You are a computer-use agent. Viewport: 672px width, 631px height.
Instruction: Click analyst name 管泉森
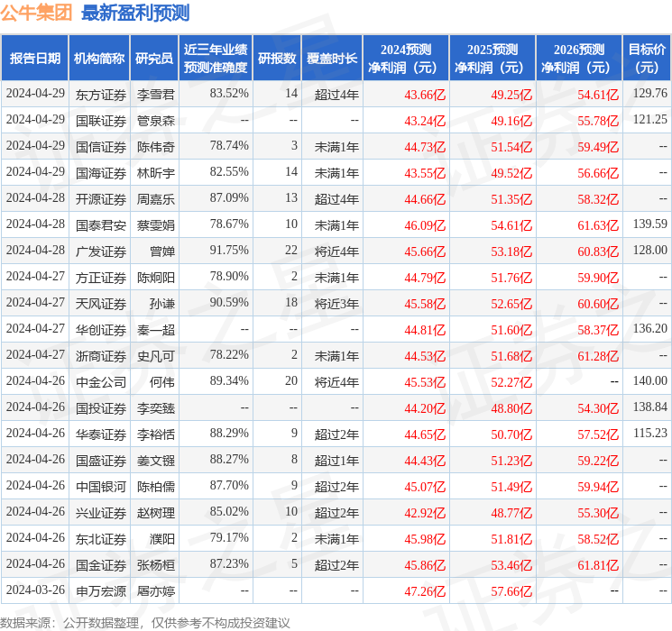155,121
